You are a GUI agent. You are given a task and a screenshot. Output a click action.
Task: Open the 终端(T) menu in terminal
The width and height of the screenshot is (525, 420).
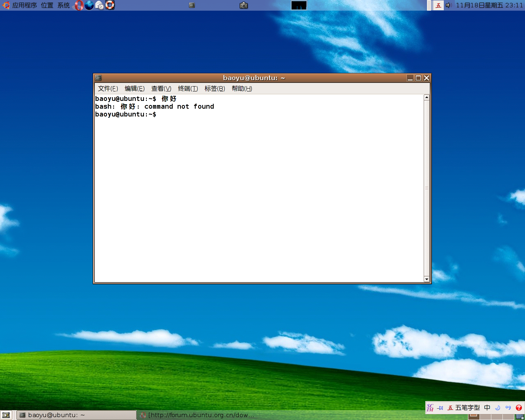[x=188, y=89]
